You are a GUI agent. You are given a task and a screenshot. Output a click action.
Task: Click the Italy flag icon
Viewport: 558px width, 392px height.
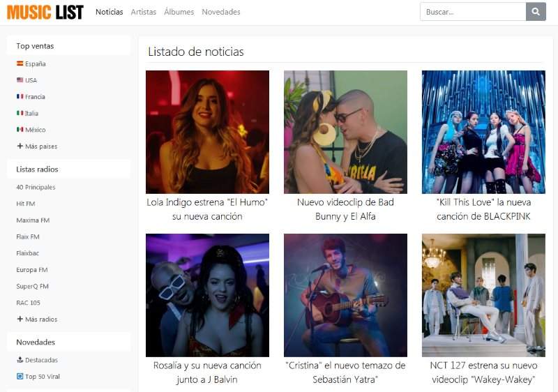tap(20, 113)
